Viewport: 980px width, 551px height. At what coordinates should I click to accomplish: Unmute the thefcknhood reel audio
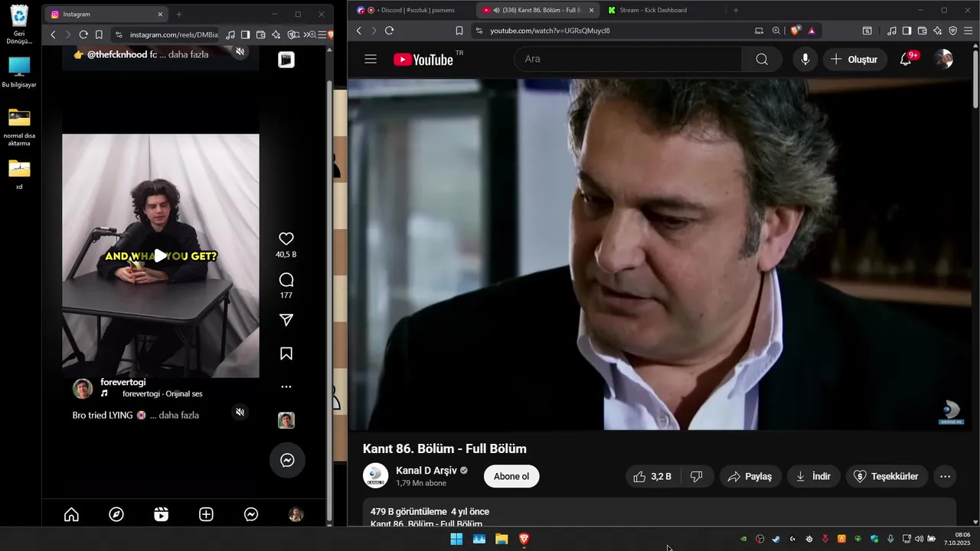pyautogui.click(x=240, y=51)
